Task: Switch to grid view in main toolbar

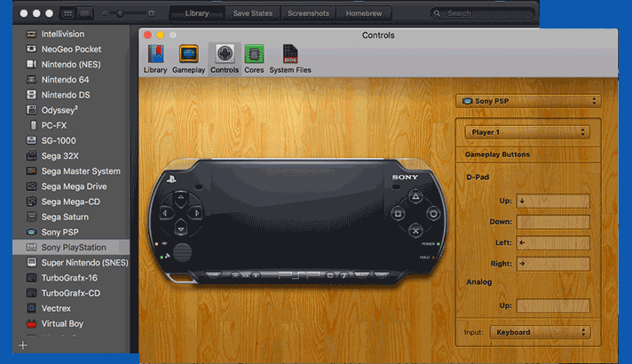Action: point(67,13)
